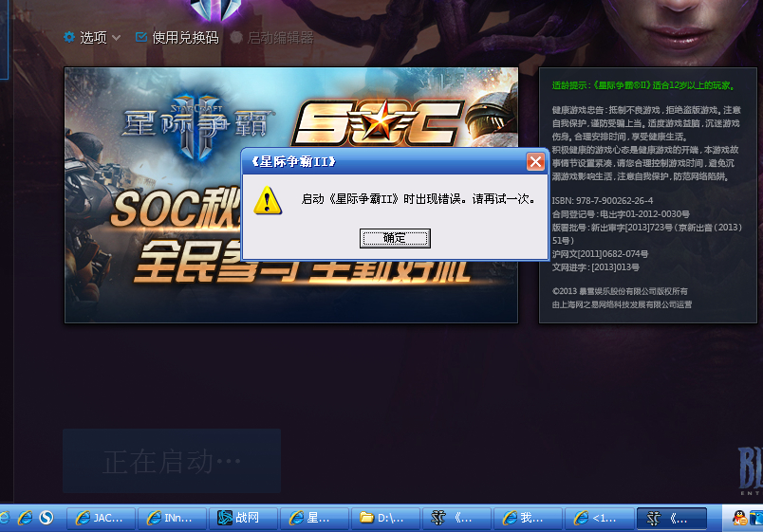
Task: Launch Internet Explorer from quick launch bar
Action: 25,518
